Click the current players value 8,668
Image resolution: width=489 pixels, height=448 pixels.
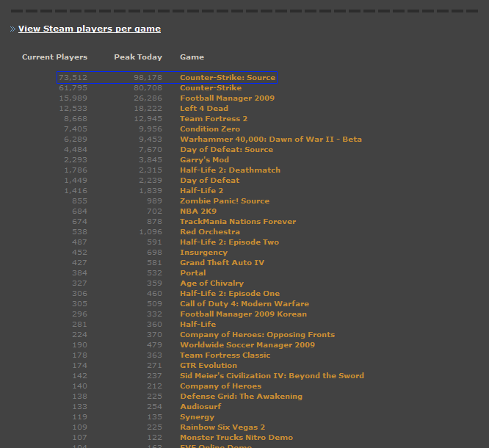click(x=76, y=118)
